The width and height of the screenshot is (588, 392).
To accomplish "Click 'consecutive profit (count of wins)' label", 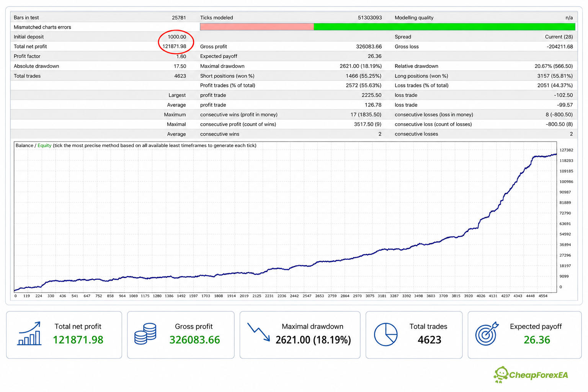I will pyautogui.click(x=238, y=124).
